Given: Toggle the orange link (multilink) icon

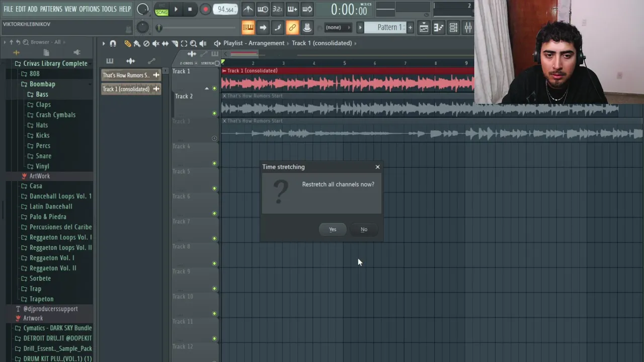Looking at the screenshot, I should point(292,27).
